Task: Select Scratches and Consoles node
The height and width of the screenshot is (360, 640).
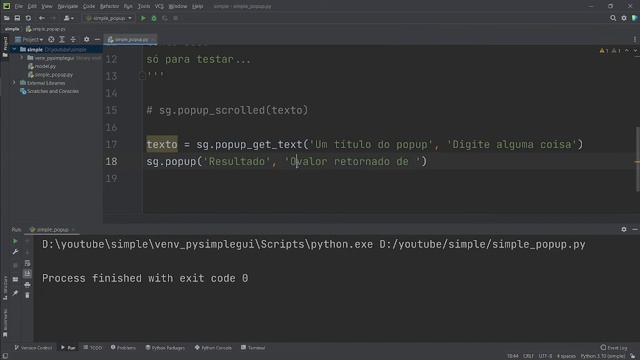Action: coord(49,91)
